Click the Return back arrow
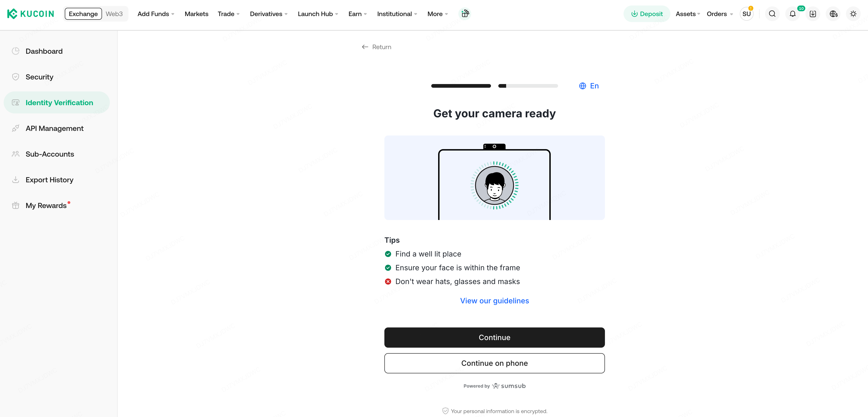868x417 pixels. [376, 47]
